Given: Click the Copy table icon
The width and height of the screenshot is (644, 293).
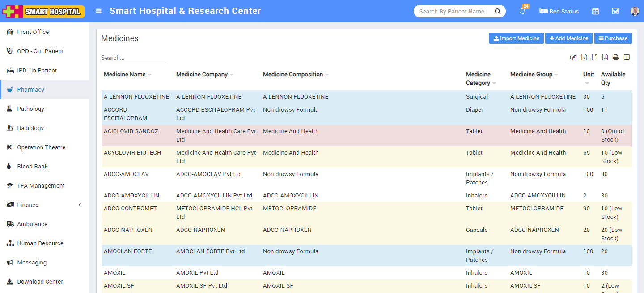Looking at the screenshot, I should pyautogui.click(x=573, y=57).
